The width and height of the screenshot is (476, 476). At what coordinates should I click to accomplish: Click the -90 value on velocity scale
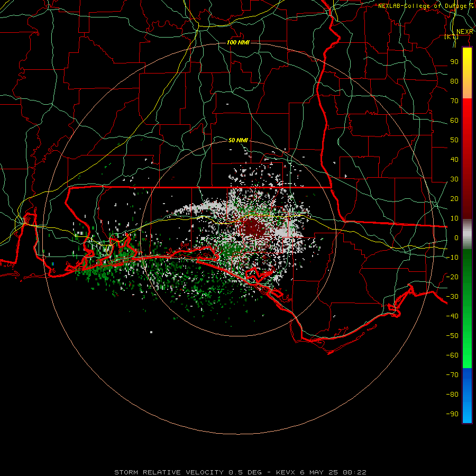452,414
